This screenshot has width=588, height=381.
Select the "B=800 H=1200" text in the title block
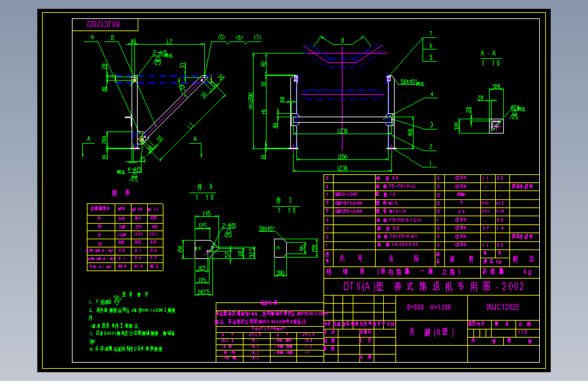pyautogui.click(x=429, y=307)
